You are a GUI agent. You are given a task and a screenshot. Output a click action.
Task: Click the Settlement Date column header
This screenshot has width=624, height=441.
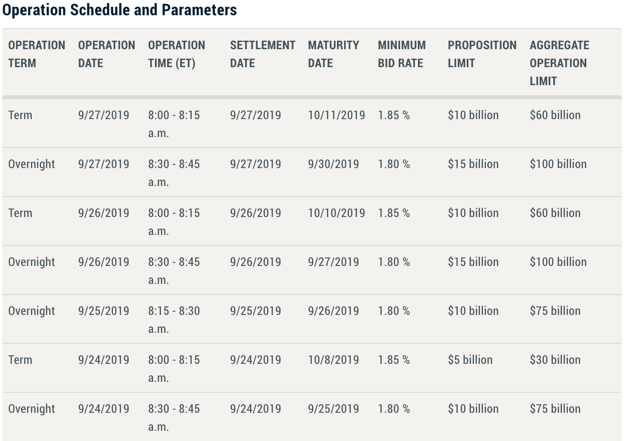click(x=262, y=54)
